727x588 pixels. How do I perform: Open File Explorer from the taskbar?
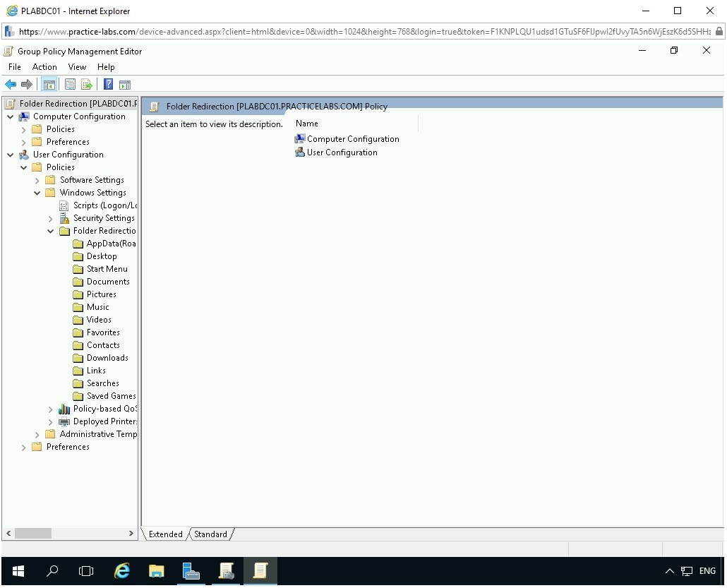(156, 571)
